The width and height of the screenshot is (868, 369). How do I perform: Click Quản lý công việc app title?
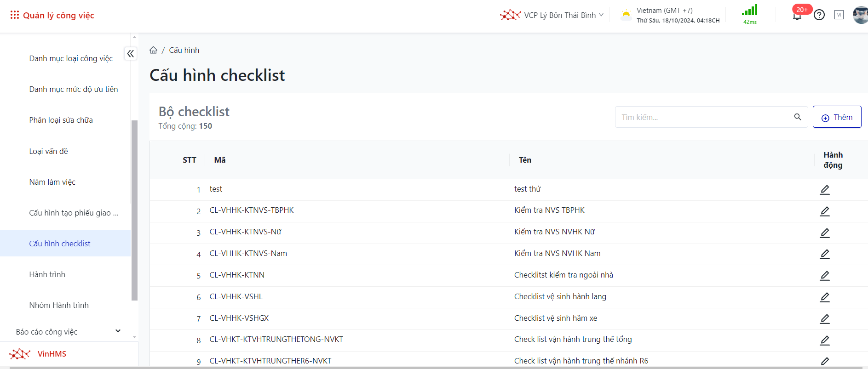[58, 15]
